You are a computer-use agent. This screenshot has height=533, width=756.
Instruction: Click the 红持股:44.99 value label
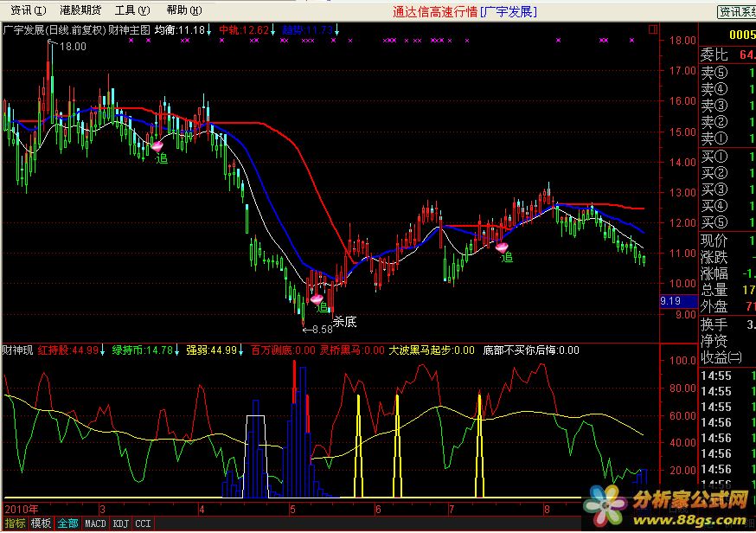[68, 350]
